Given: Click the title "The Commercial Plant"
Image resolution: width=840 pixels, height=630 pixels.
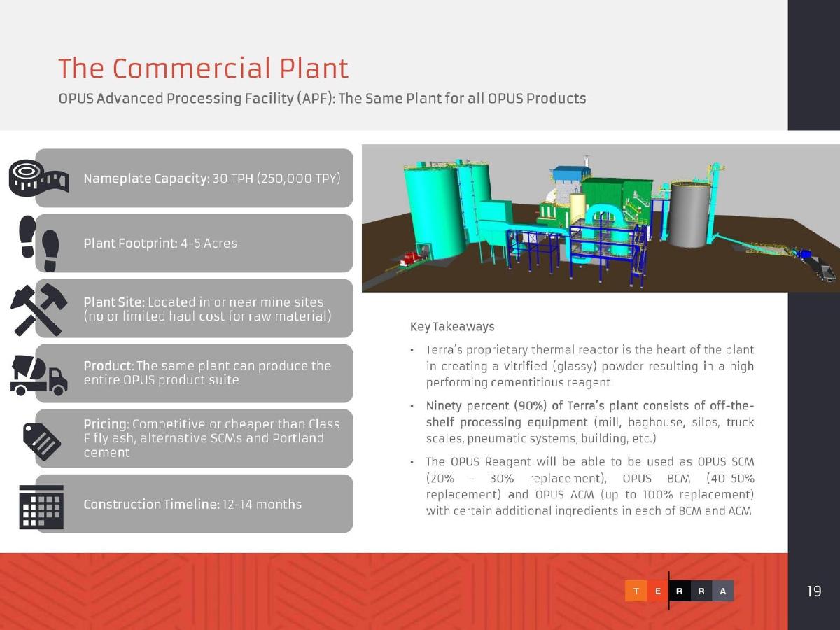Looking at the screenshot, I should (x=203, y=69).
